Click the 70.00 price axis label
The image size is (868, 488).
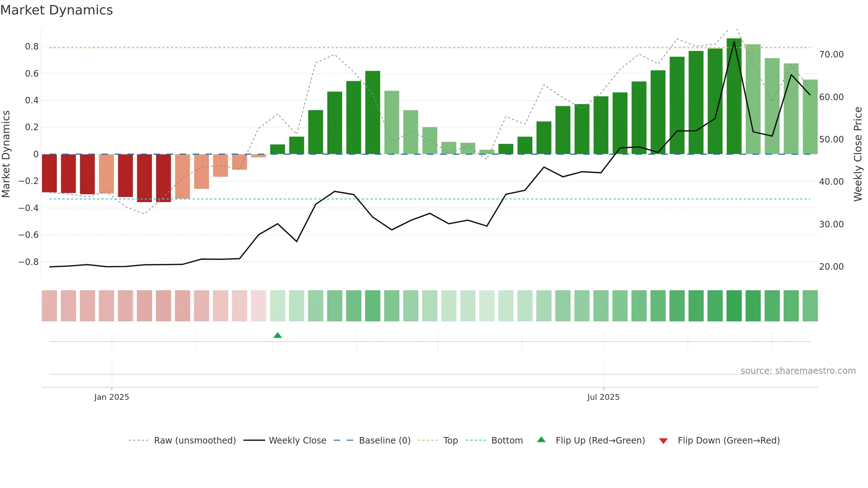(x=831, y=55)
